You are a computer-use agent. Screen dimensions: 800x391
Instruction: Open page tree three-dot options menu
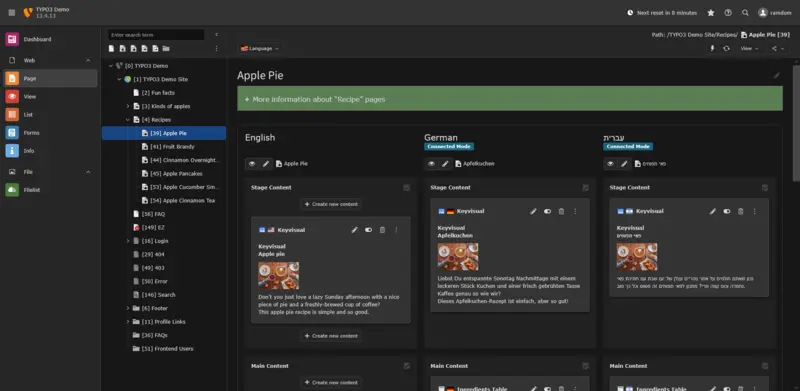(216, 48)
